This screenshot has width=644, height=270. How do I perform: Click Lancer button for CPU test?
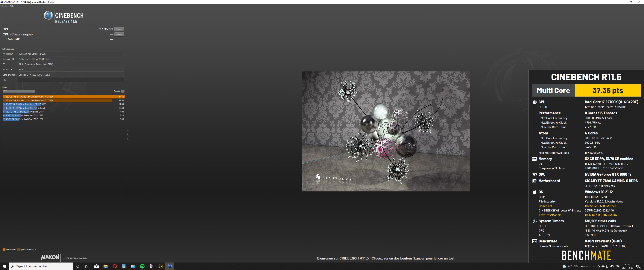point(119,29)
